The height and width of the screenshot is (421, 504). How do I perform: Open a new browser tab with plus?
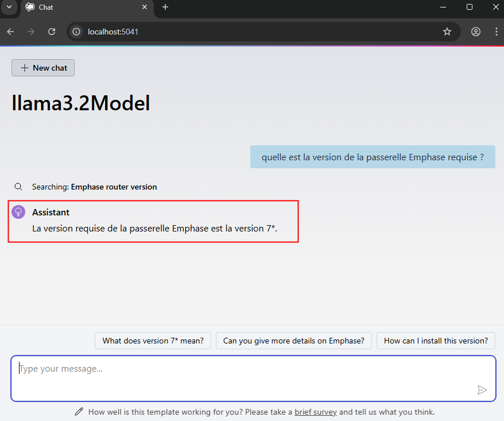165,7
